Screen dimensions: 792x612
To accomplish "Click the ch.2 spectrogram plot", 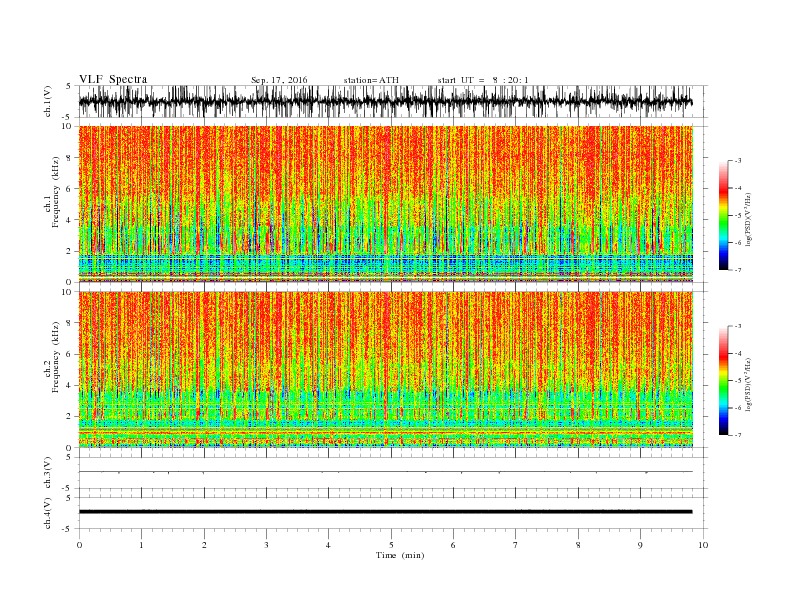I will [x=386, y=369].
